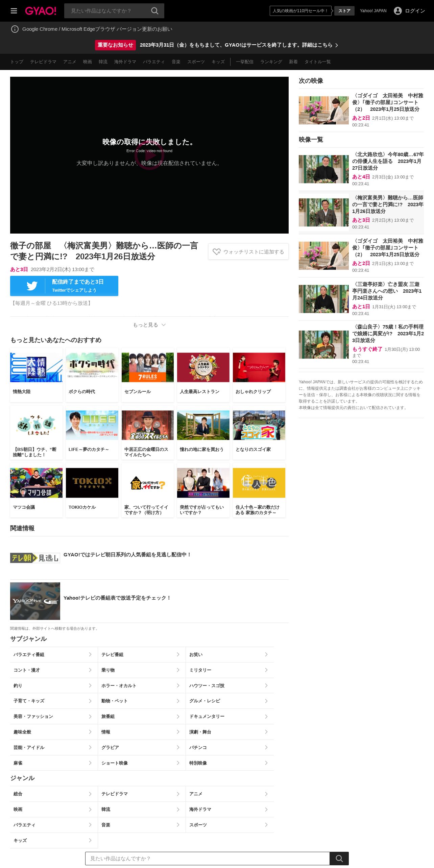Open 海外ドラマ nav item
The height and width of the screenshot is (868, 434).
[x=125, y=62]
